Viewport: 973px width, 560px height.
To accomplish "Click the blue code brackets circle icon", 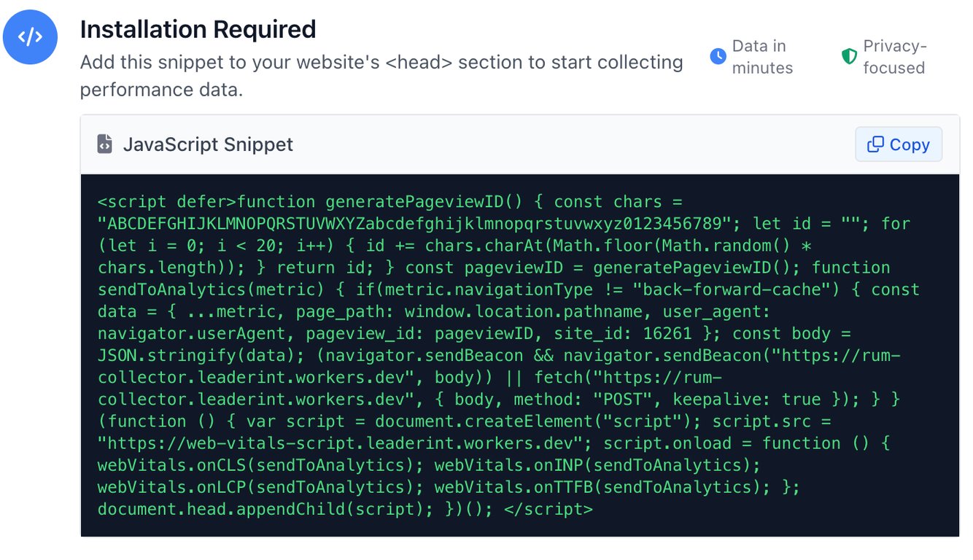I will tap(30, 36).
